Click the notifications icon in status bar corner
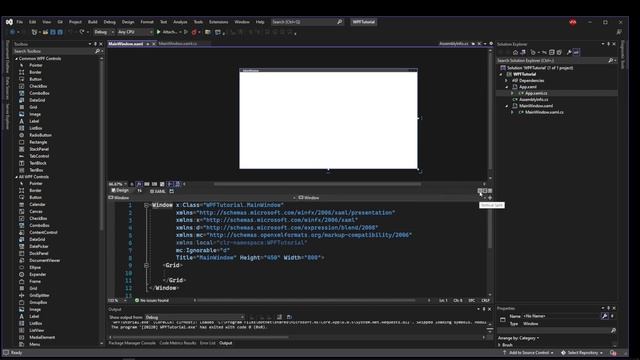 point(613,353)
